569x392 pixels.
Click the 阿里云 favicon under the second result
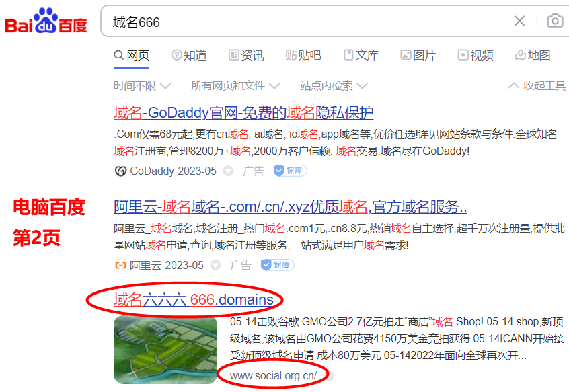coord(120,265)
